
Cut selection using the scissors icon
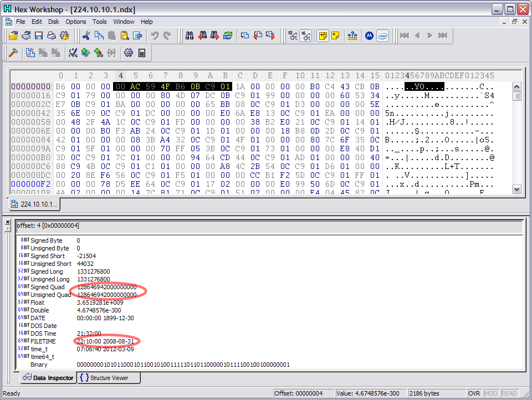click(86, 35)
